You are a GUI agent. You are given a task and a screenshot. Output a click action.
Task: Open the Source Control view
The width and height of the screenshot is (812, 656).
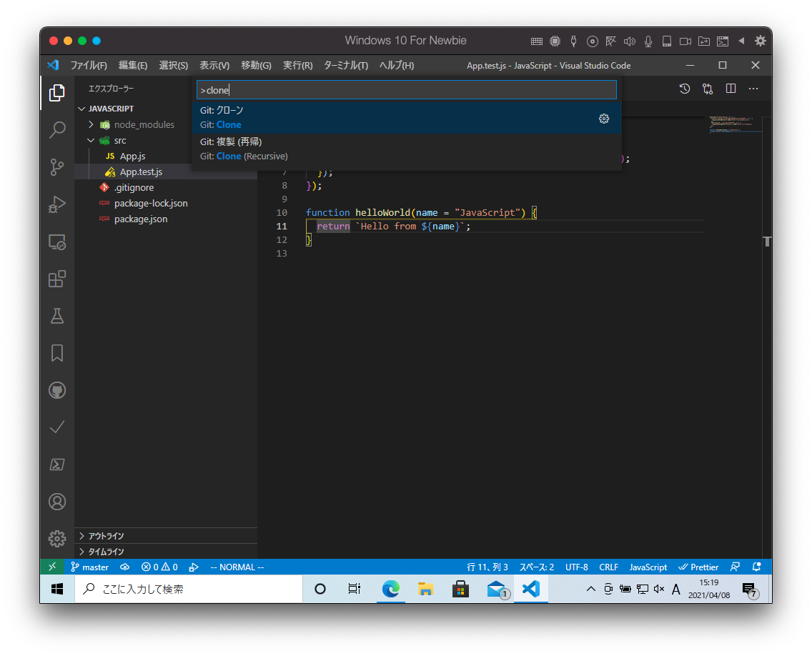click(x=57, y=167)
